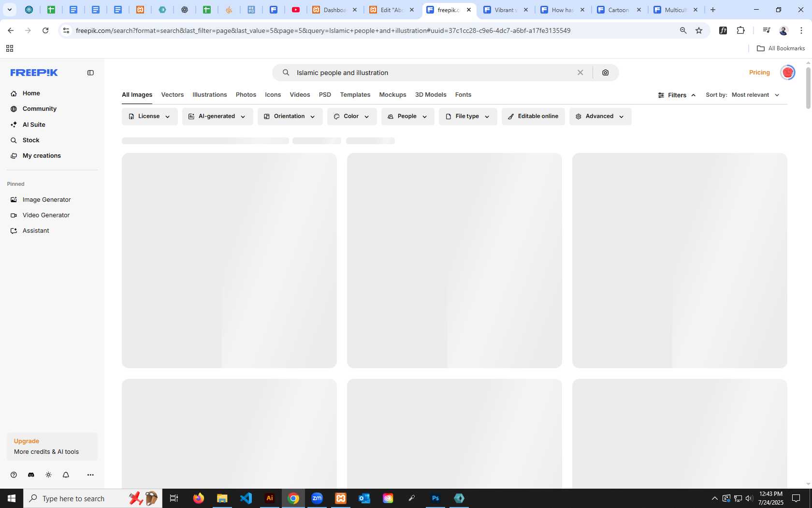812x508 pixels.
Task: Open My creations in the sidebar
Action: pyautogui.click(x=42, y=156)
